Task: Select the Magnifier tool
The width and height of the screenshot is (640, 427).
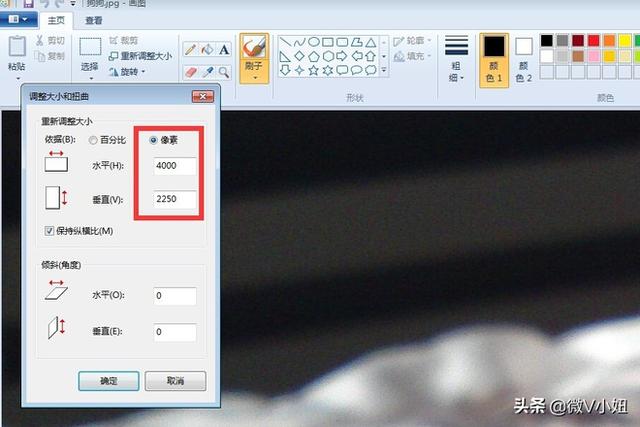Action: pos(224,72)
